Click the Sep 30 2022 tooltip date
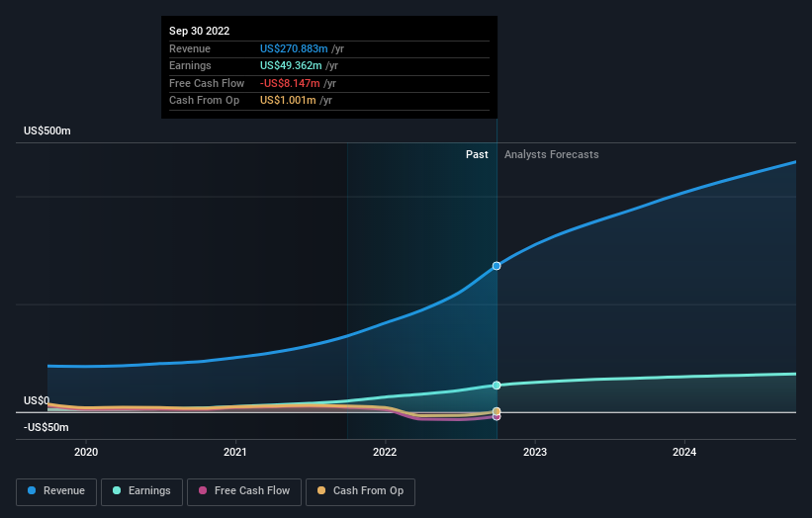 tap(200, 31)
